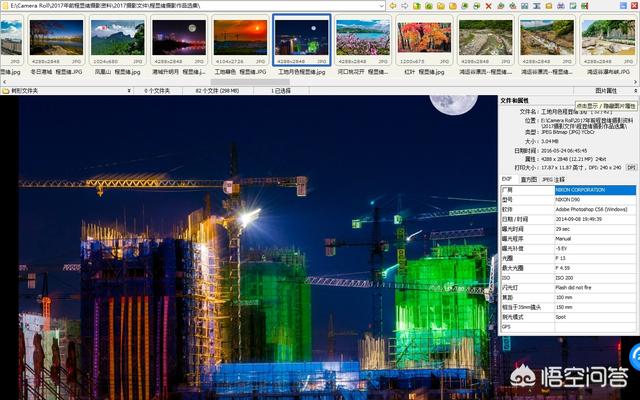Click the 0 个文件夹 status entry

pyautogui.click(x=157, y=91)
